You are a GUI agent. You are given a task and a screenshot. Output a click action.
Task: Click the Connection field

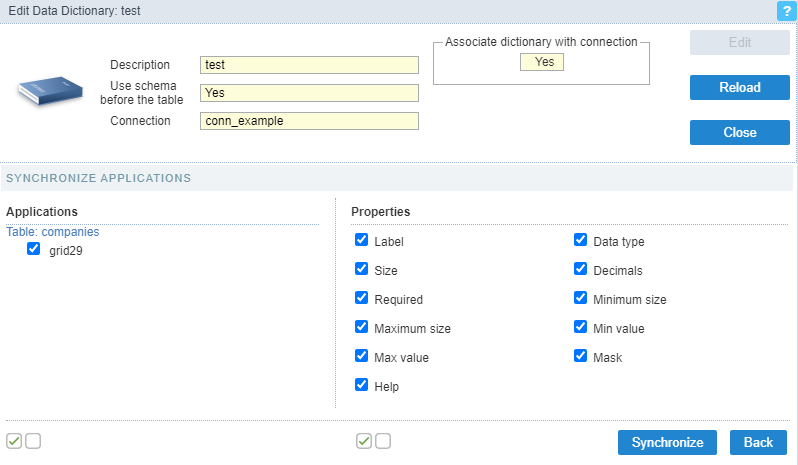coord(309,121)
